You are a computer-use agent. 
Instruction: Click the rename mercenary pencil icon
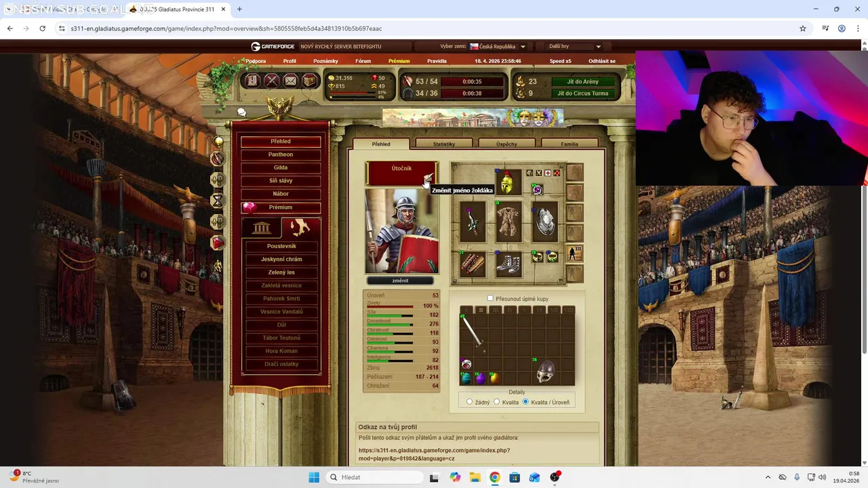click(x=428, y=178)
